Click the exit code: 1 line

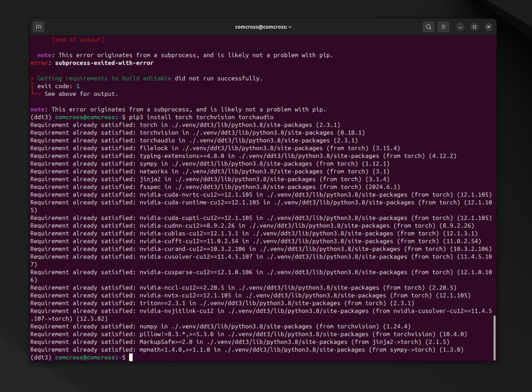[58, 86]
